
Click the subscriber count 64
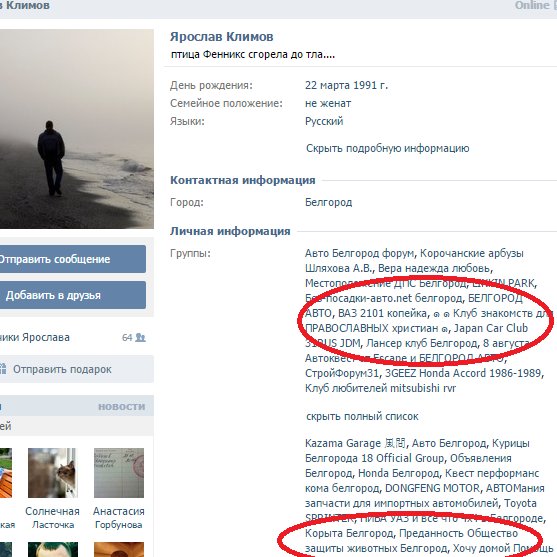tap(127, 337)
